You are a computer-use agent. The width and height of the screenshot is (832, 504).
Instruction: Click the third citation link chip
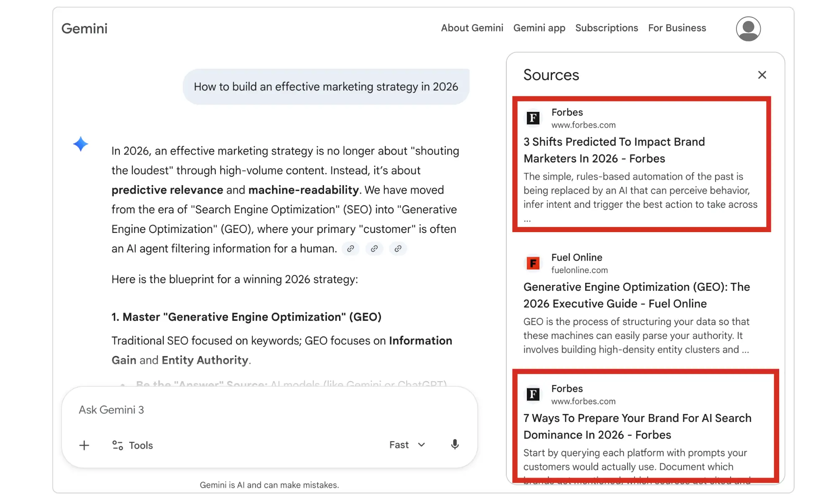click(398, 248)
